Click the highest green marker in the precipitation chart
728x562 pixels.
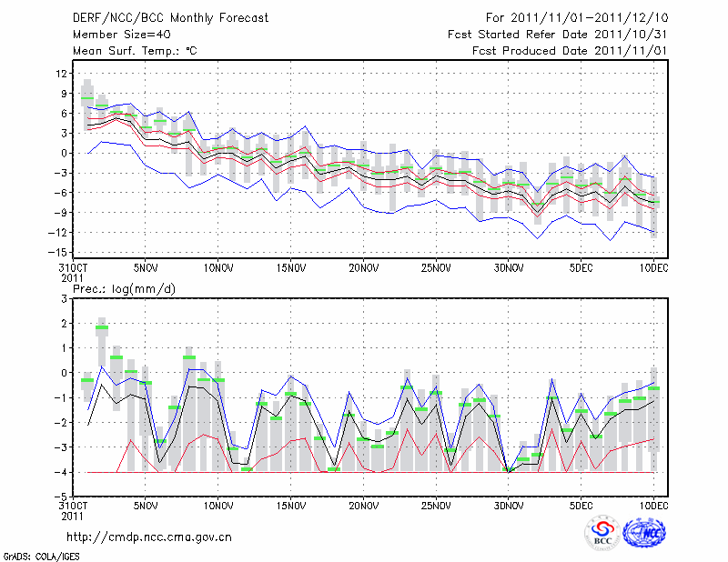point(102,327)
